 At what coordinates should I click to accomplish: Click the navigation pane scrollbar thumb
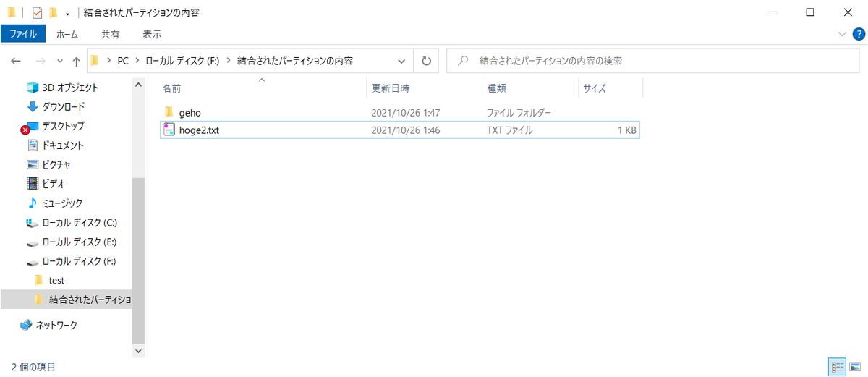pos(139,260)
